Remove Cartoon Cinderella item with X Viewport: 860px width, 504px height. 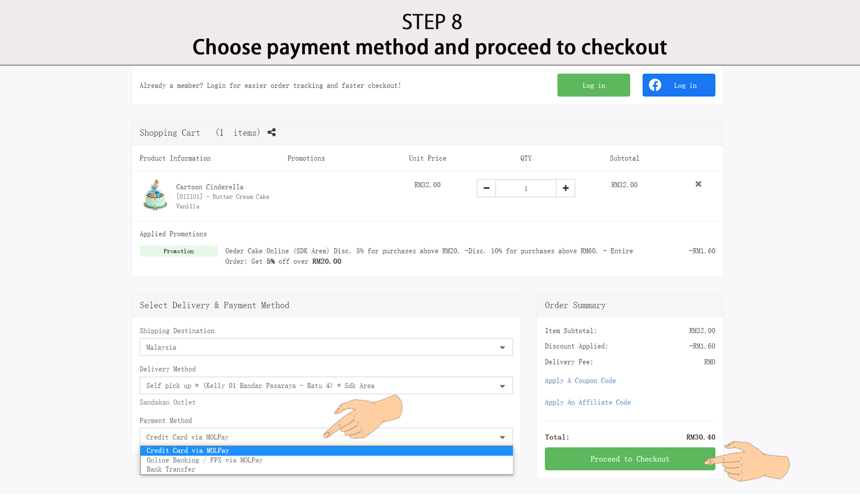[698, 184]
